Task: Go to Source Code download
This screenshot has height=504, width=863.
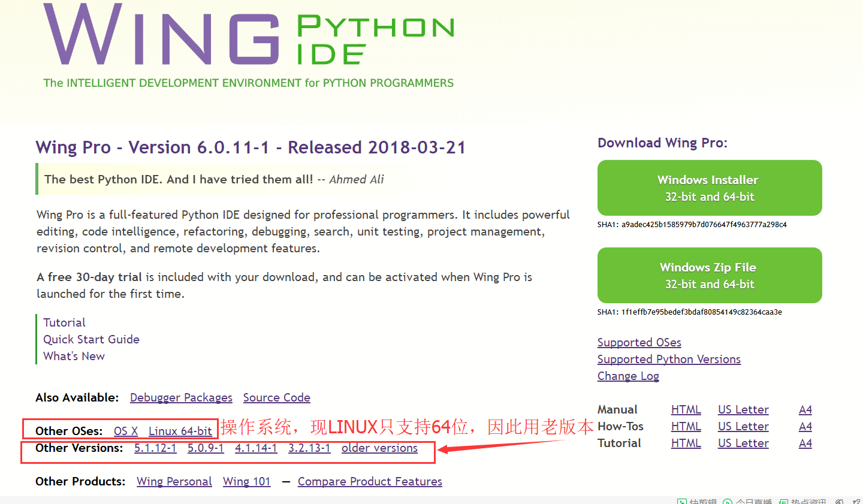Action: click(277, 397)
